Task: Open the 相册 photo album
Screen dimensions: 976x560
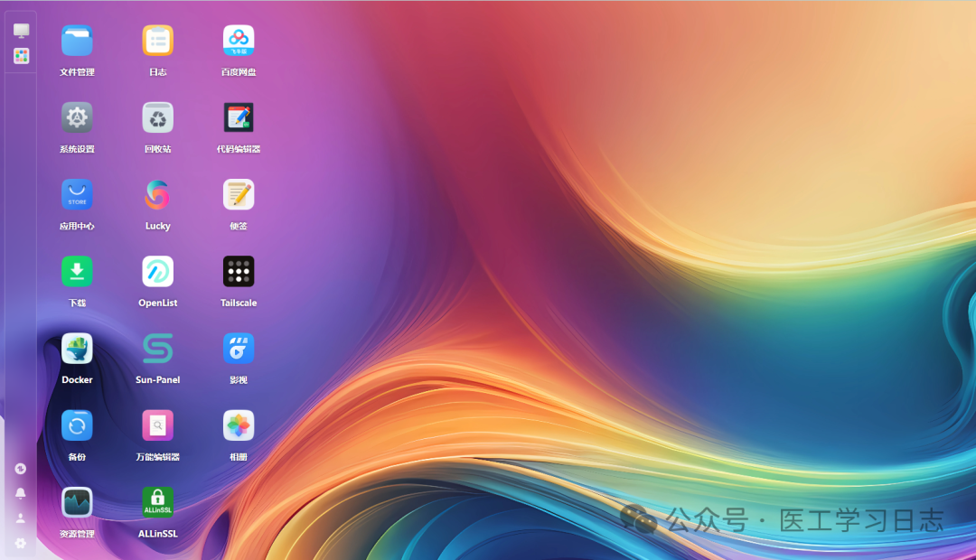Action: click(238, 425)
